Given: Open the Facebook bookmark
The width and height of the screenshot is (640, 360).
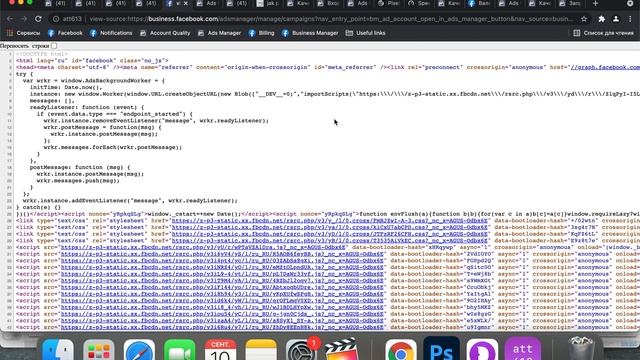Looking at the screenshot, I should pos(65,33).
